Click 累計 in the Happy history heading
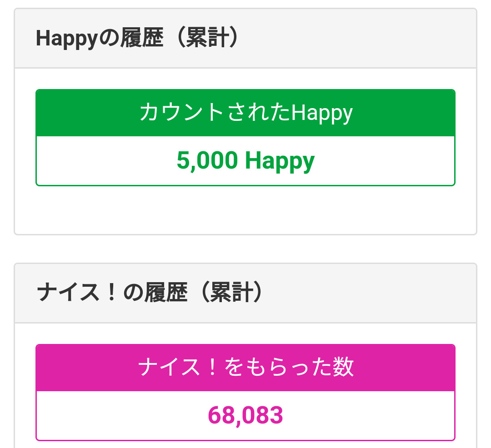 click(x=206, y=39)
